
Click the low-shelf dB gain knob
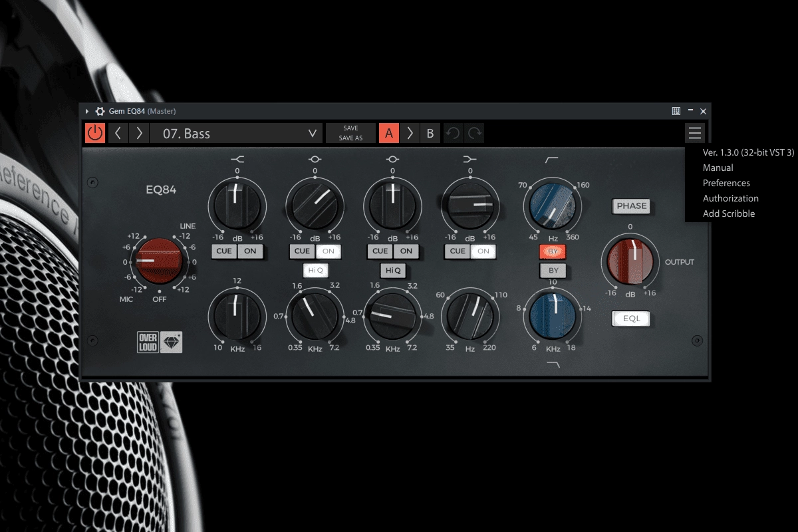click(x=470, y=205)
